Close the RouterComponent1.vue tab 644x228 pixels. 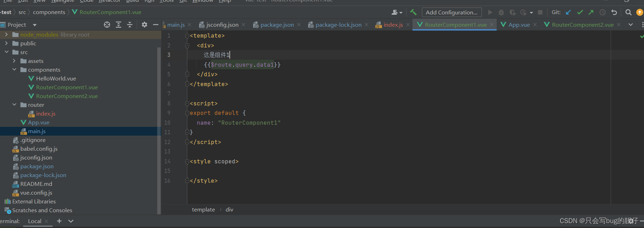coord(492,25)
